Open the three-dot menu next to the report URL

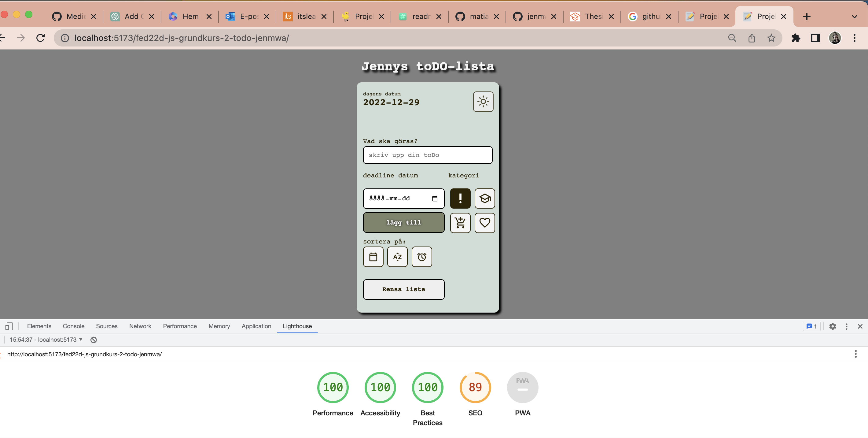click(856, 354)
